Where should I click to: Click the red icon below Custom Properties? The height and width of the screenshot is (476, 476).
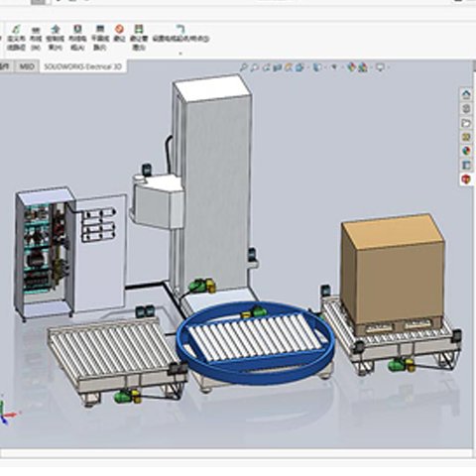point(466,179)
